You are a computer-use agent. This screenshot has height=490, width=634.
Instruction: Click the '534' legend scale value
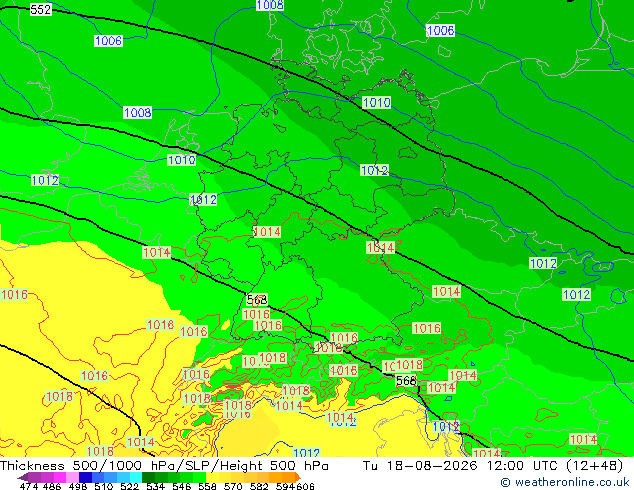point(155,486)
